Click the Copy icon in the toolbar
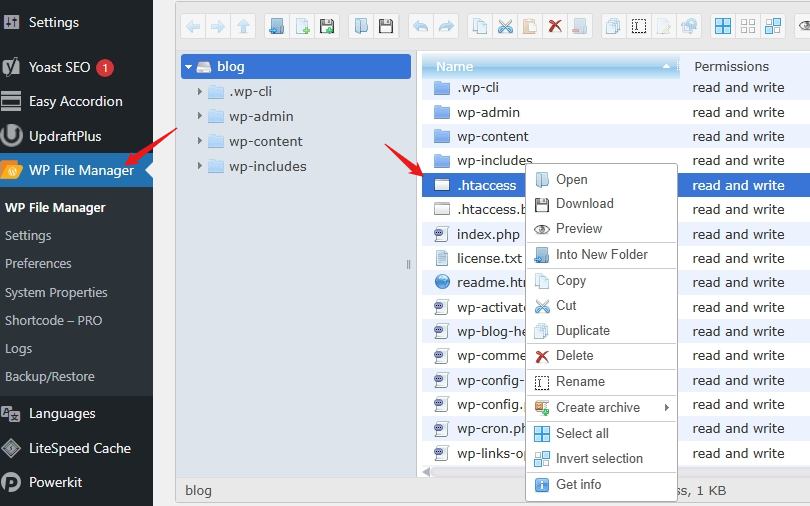 click(x=480, y=26)
